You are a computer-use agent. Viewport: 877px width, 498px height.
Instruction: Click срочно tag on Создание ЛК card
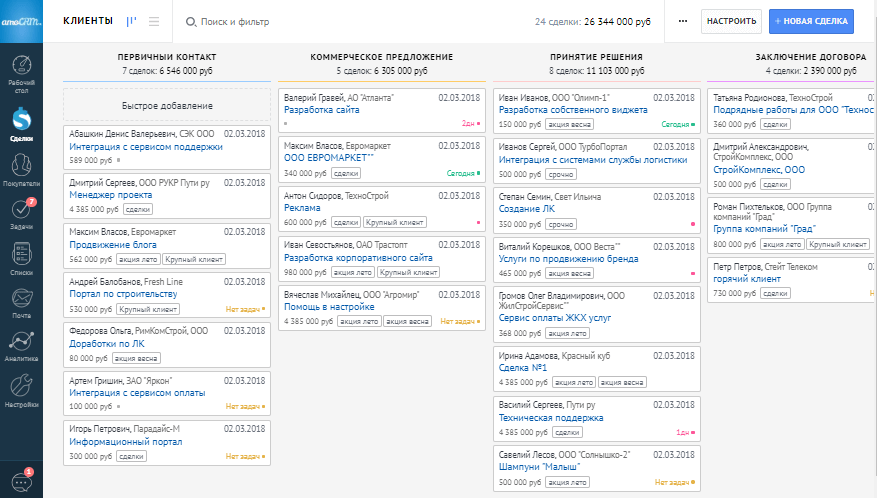pyautogui.click(x=561, y=224)
